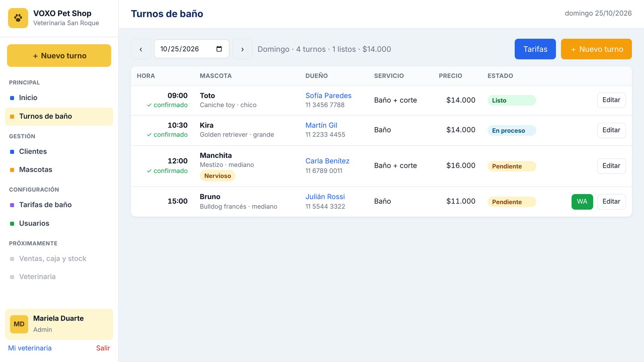The height and width of the screenshot is (362, 644).
Task: Edit Toto's 09:00 appointment
Action: pyautogui.click(x=611, y=100)
